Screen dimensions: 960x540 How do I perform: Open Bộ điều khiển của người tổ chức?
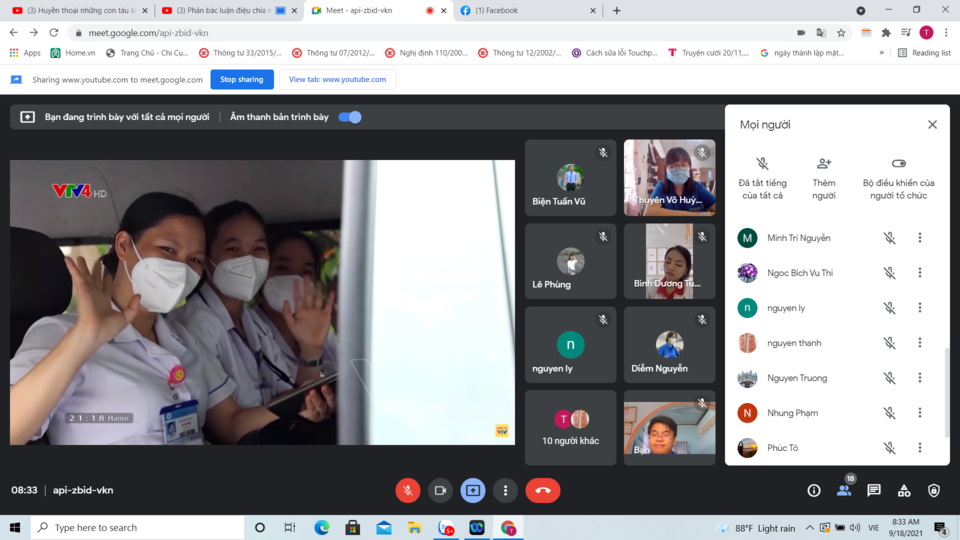pyautogui.click(x=898, y=179)
